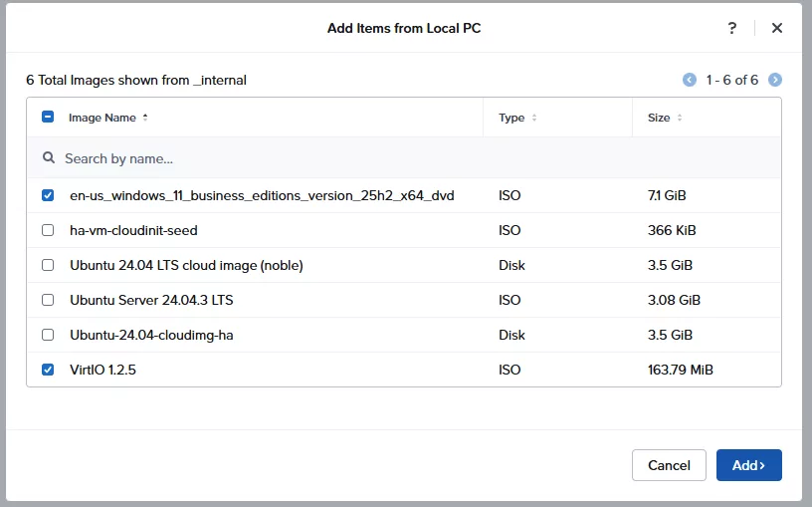Image resolution: width=812 pixels, height=507 pixels.
Task: Click Disk type of Ubuntu-24.04-cloudimg-ha row
Action: [511, 335]
